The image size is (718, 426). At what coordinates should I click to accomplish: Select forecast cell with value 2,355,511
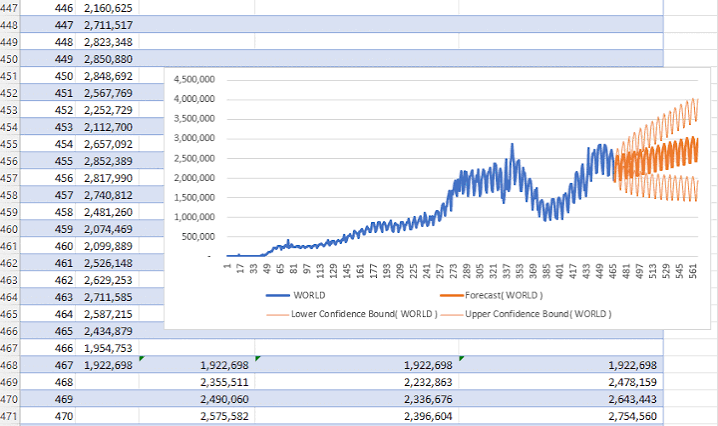[197, 382]
